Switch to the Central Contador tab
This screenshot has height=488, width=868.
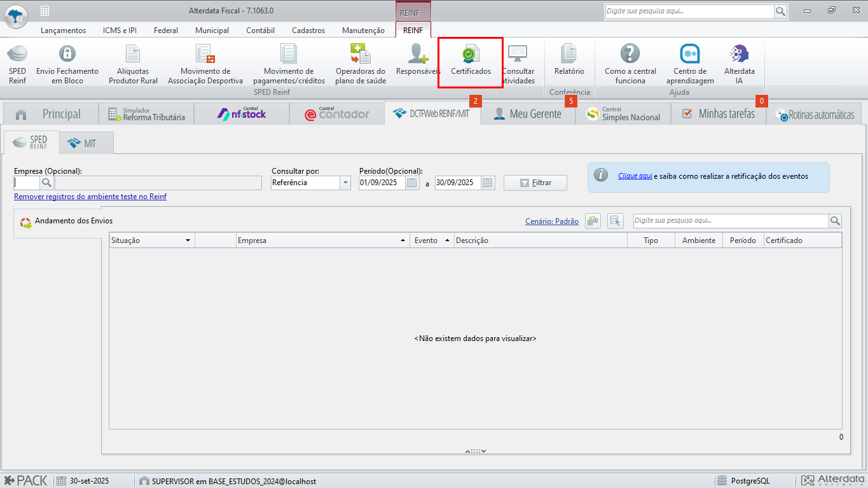click(x=337, y=114)
